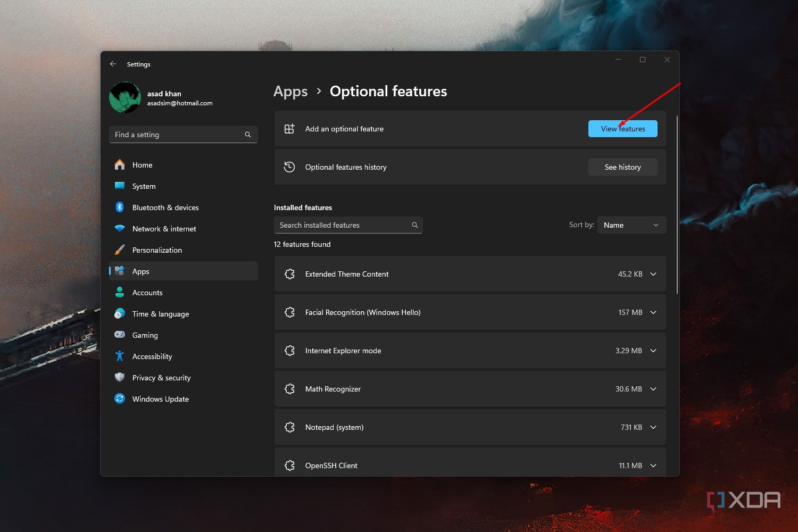Image resolution: width=798 pixels, height=532 pixels.
Task: Click the Add an optional feature label
Action: [344, 129]
